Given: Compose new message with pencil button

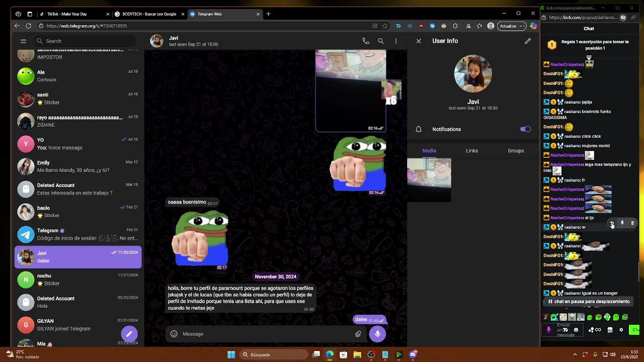Looking at the screenshot, I should click(129, 334).
